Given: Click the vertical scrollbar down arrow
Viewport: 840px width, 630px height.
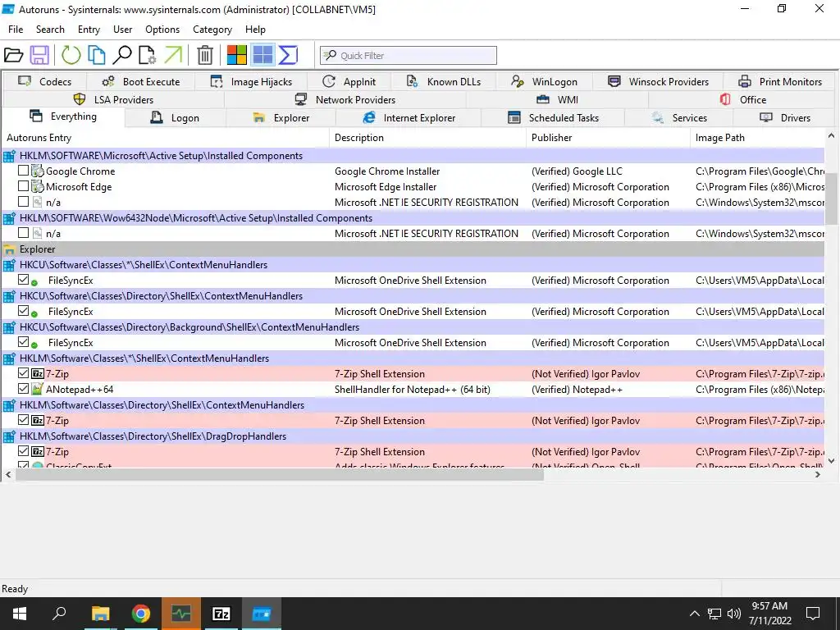Looking at the screenshot, I should click(831, 461).
